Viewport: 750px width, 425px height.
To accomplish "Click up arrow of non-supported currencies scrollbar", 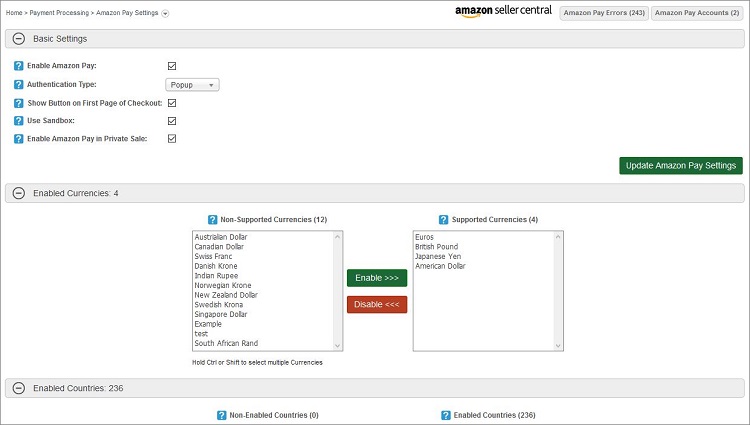I will (338, 237).
